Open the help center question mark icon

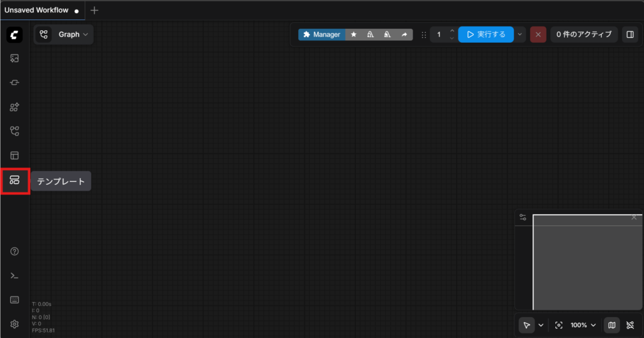click(14, 251)
